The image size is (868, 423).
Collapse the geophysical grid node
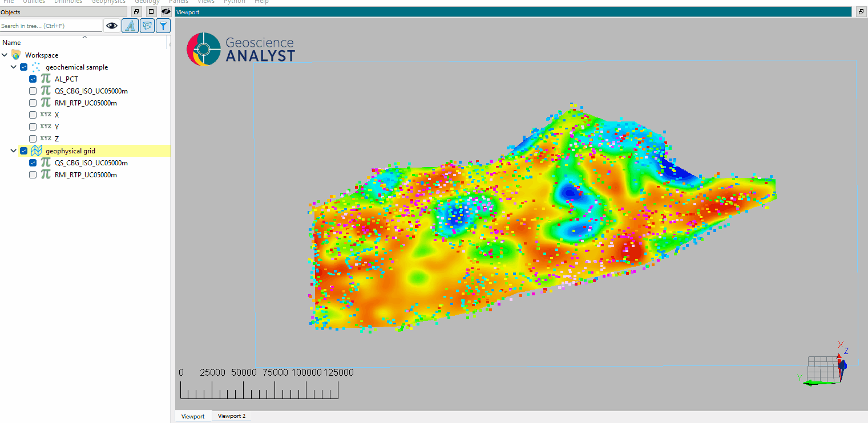click(x=14, y=151)
